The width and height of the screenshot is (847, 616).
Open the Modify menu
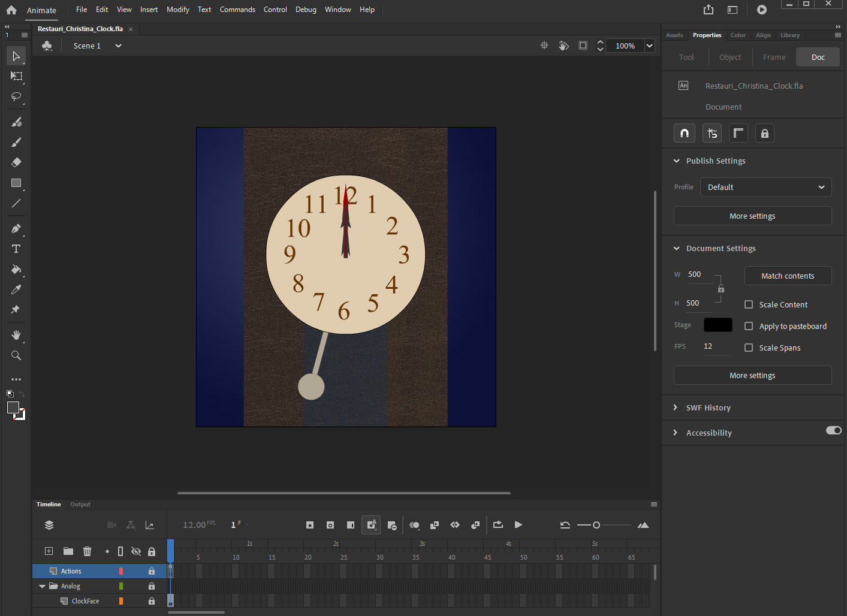click(x=177, y=10)
